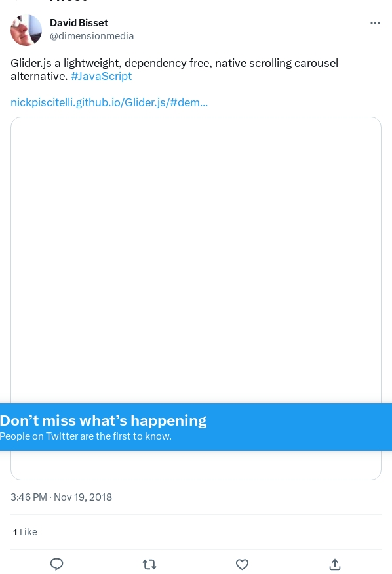Click preview card area below the blue banner

click(x=196, y=465)
